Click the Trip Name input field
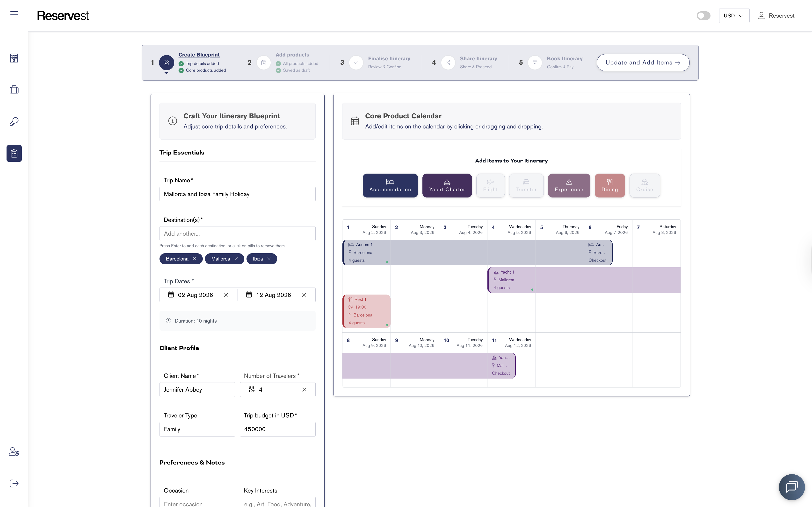Image resolution: width=812 pixels, height=507 pixels. tap(237, 194)
